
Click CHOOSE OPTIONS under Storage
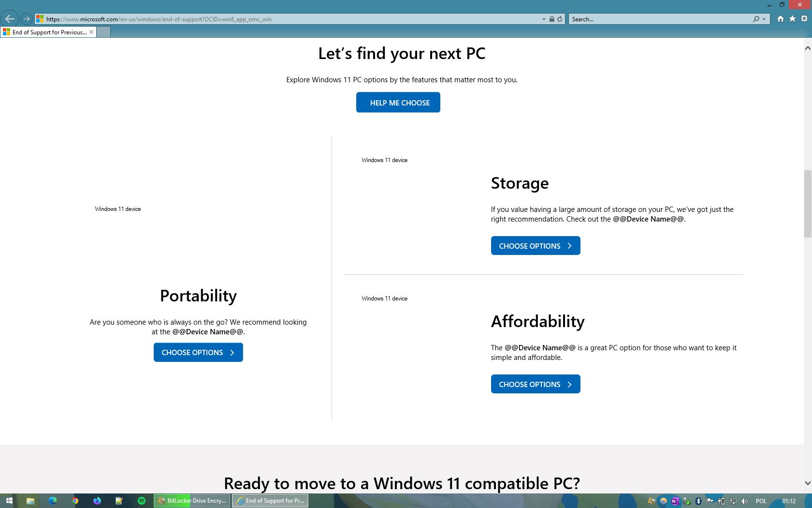click(x=536, y=246)
